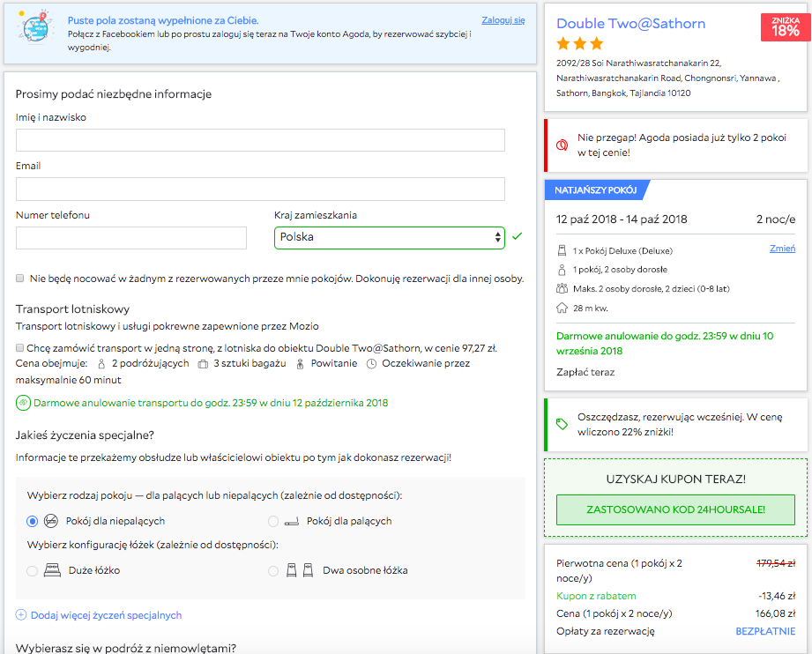This screenshot has height=654, width=812.
Task: Click the no-smoking icon
Action: [51, 521]
